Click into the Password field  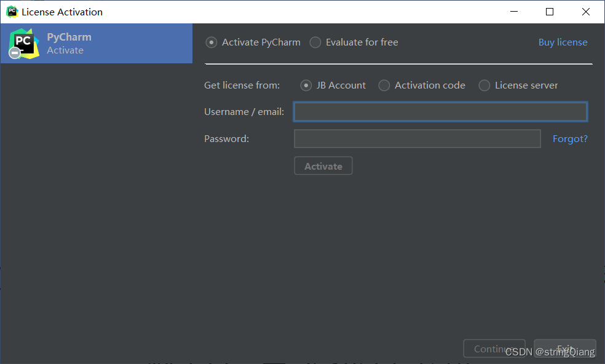(x=417, y=138)
